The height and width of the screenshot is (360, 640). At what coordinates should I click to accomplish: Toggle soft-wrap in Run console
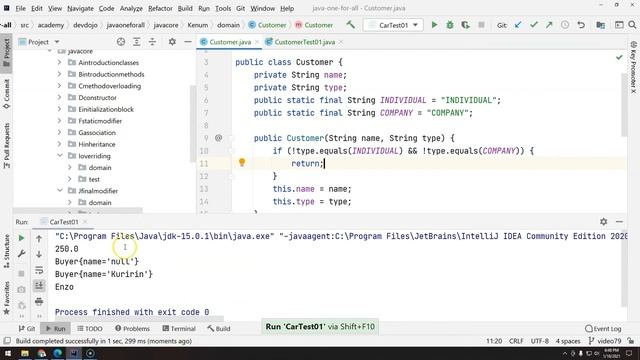39,270
